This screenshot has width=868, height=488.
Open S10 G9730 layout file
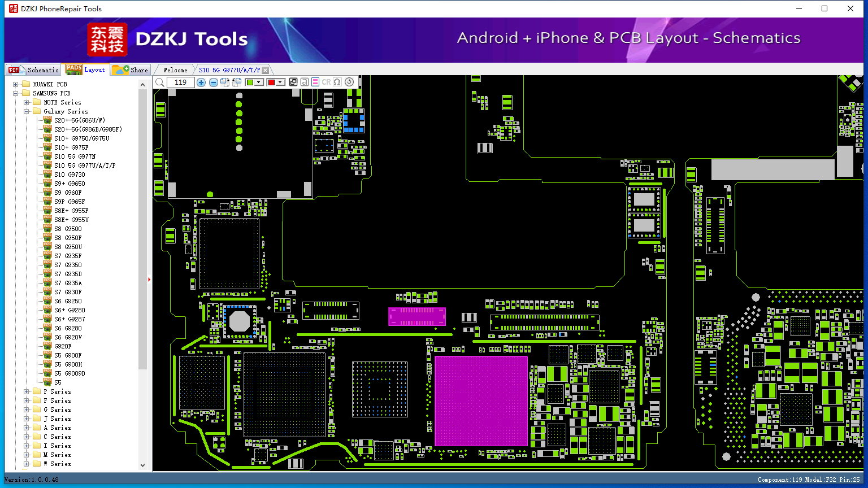pyautogui.click(x=70, y=175)
